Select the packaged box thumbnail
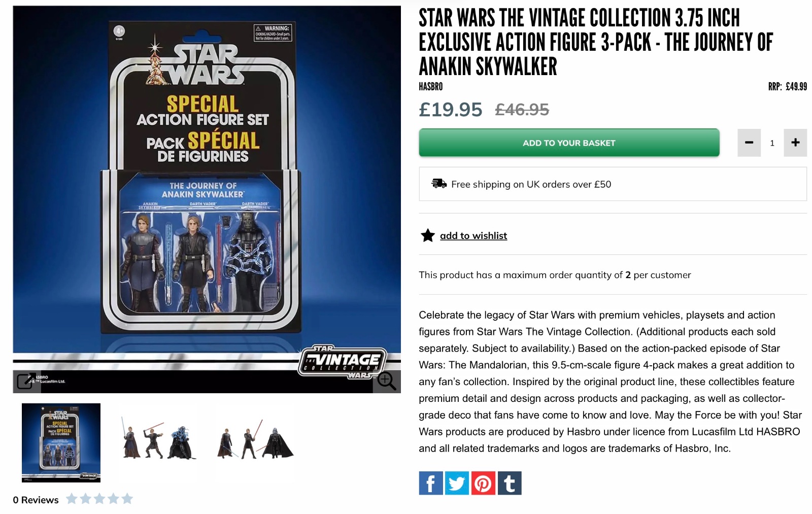 click(61, 442)
